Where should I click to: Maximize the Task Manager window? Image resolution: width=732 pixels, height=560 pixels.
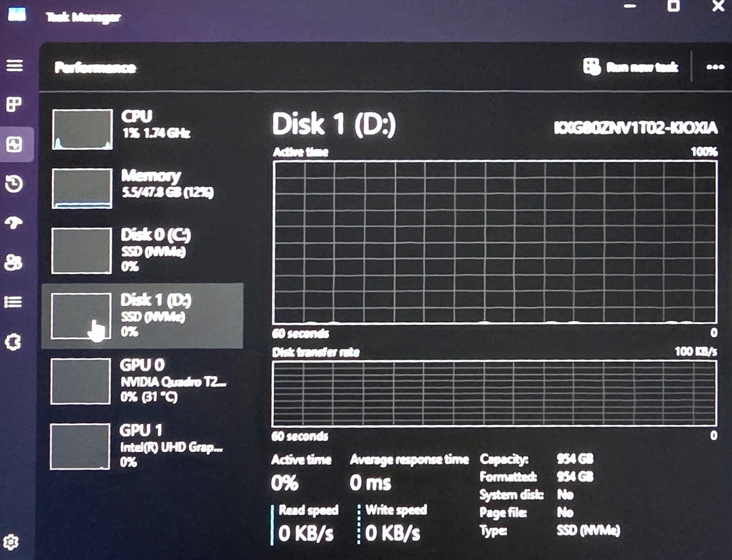pos(673,5)
